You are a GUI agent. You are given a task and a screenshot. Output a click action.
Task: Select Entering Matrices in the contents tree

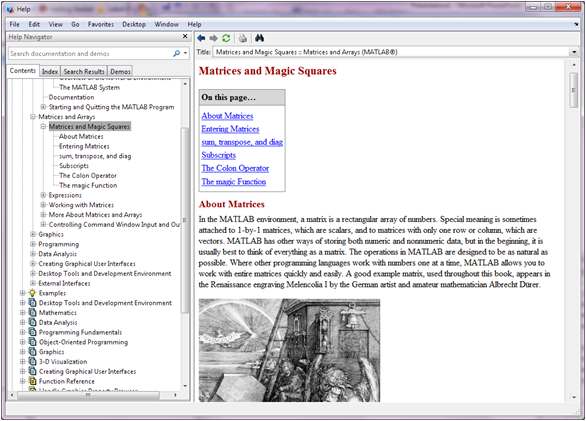pyautogui.click(x=84, y=146)
